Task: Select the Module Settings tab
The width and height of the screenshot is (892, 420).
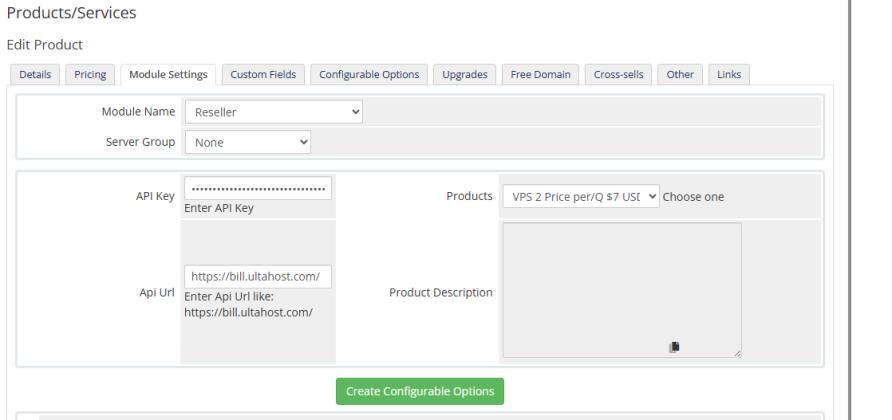Action: pyautogui.click(x=168, y=75)
